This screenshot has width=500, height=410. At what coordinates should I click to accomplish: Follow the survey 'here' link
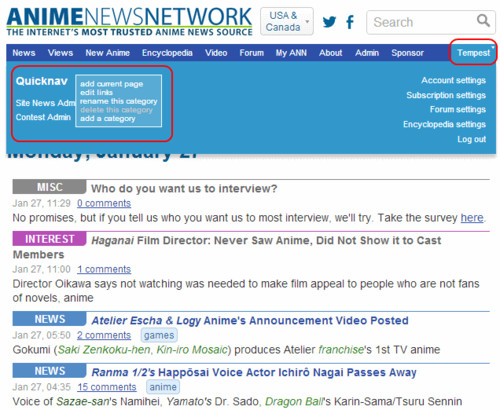pyautogui.click(x=472, y=218)
